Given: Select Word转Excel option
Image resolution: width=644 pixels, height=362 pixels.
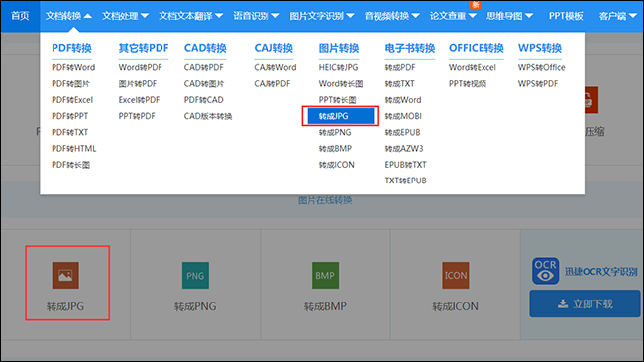Looking at the screenshot, I should [x=473, y=67].
